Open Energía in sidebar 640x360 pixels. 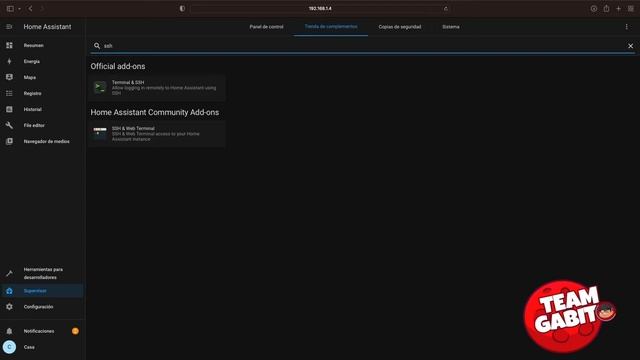(x=31, y=61)
